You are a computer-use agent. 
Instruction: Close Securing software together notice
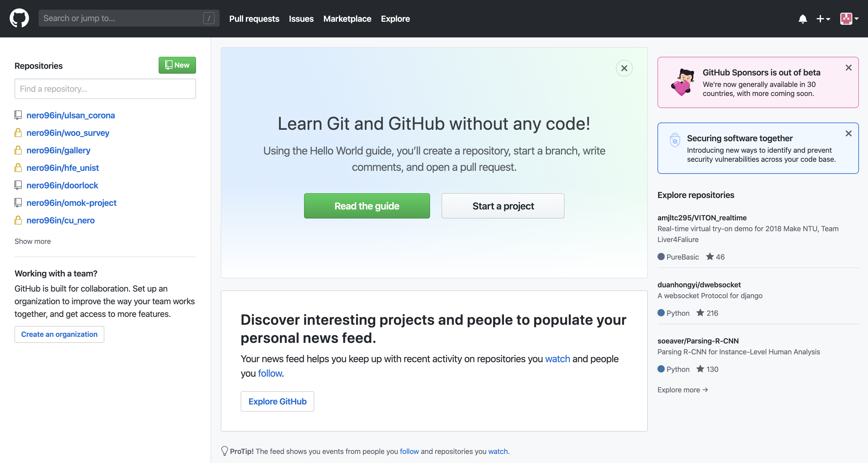coord(848,133)
